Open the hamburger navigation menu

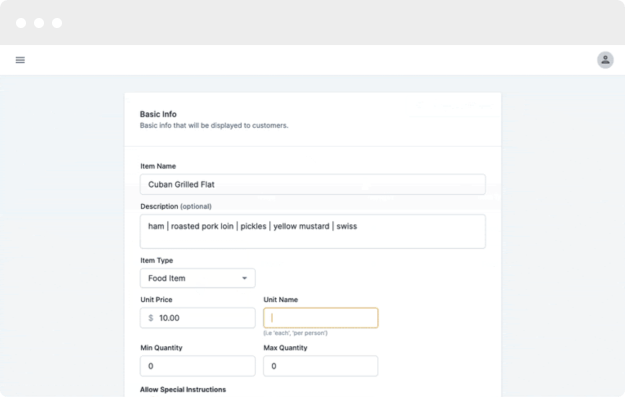pyautogui.click(x=20, y=60)
